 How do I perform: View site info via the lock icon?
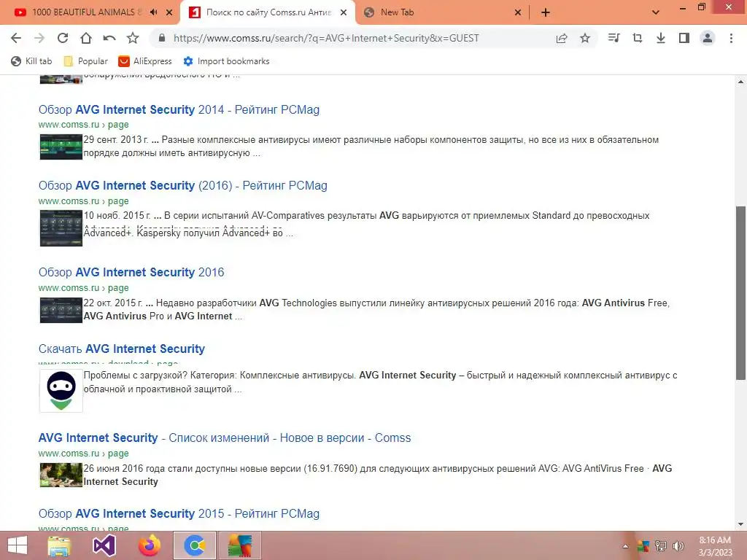162,38
